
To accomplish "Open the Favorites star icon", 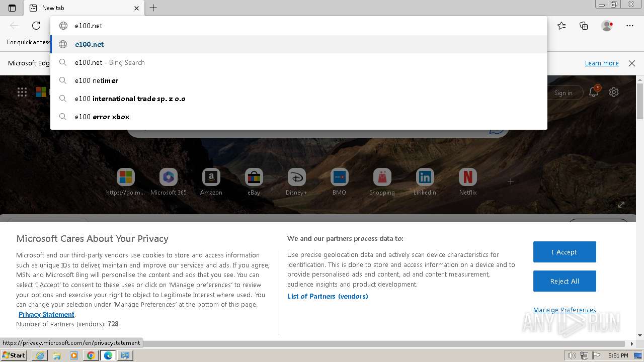I will point(561,26).
